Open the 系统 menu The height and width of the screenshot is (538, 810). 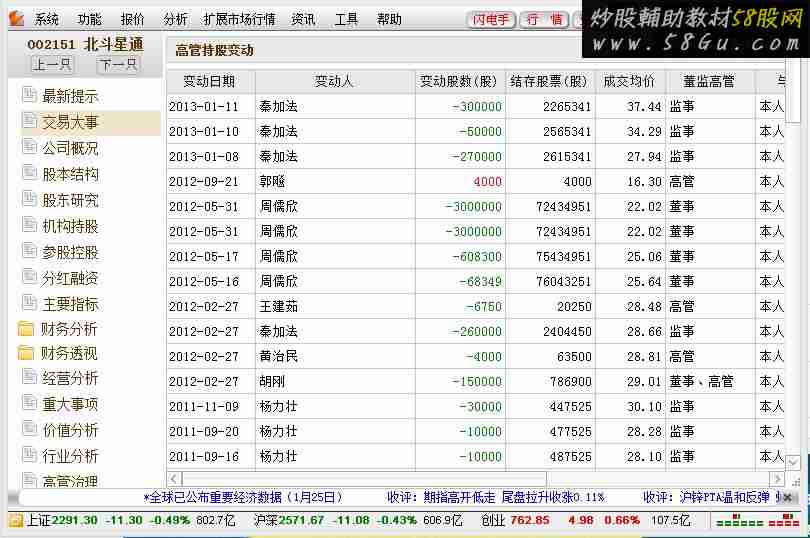(x=46, y=20)
